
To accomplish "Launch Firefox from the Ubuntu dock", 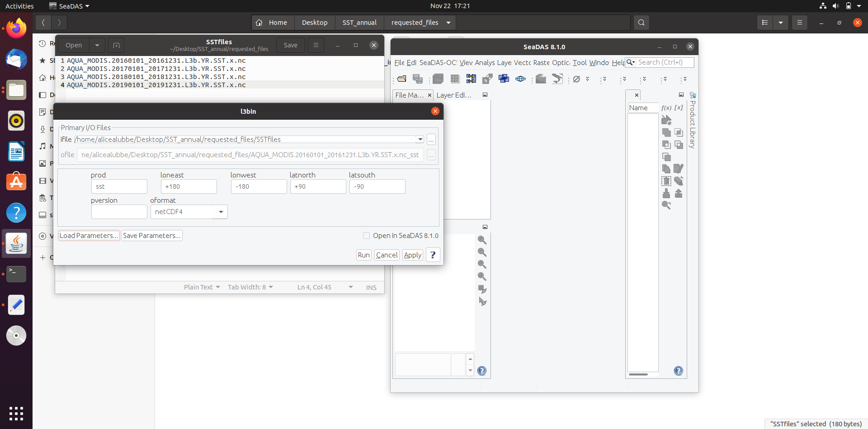I will coord(16,28).
